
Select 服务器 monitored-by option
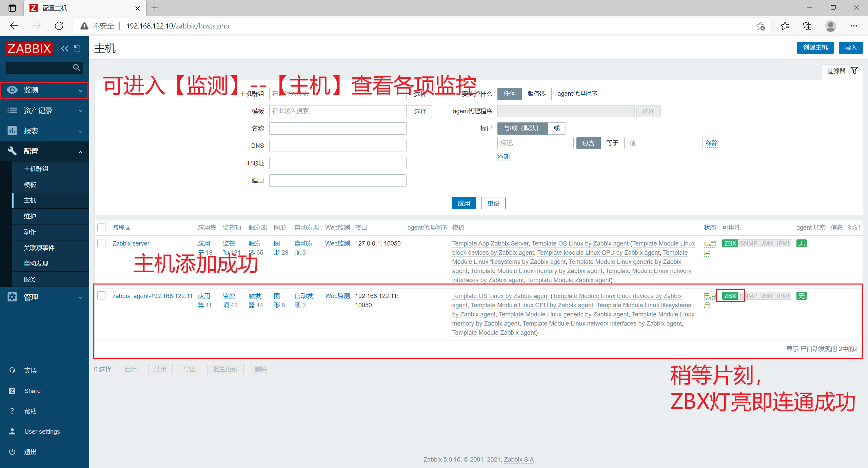pos(536,94)
